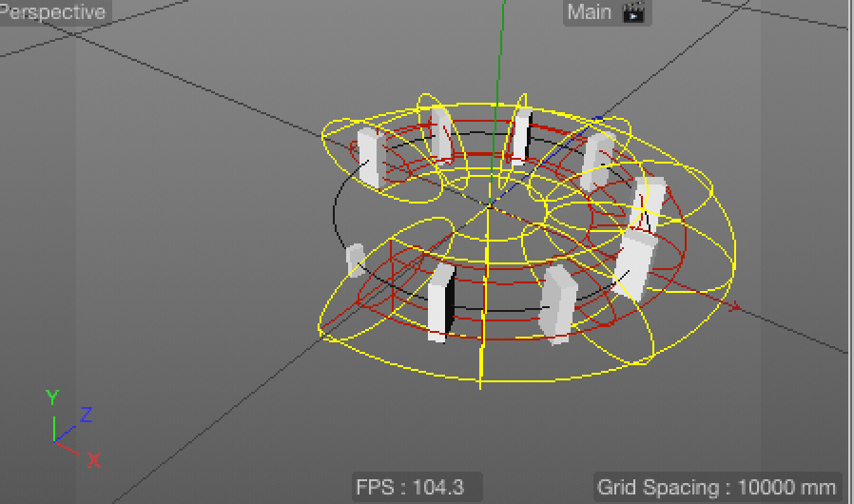Select the back-center cube with dark face
The height and width of the screenshot is (504, 854).
coord(519,136)
